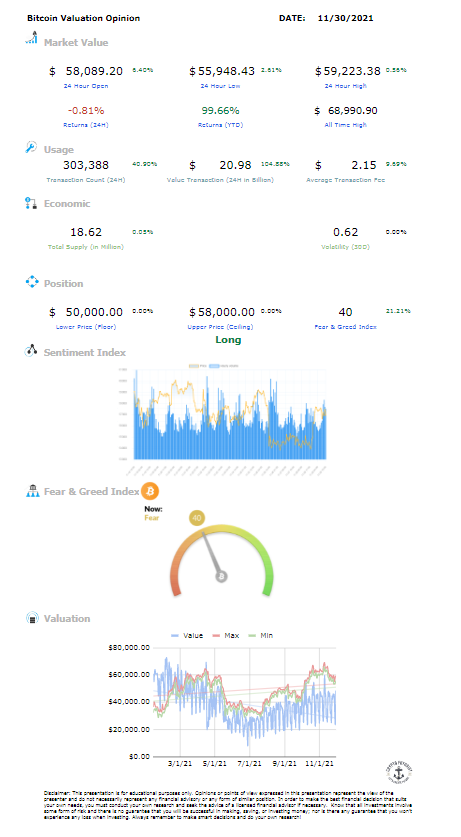Click the Returns (YTD) label
The width and height of the screenshot is (461, 837).
coord(220,125)
